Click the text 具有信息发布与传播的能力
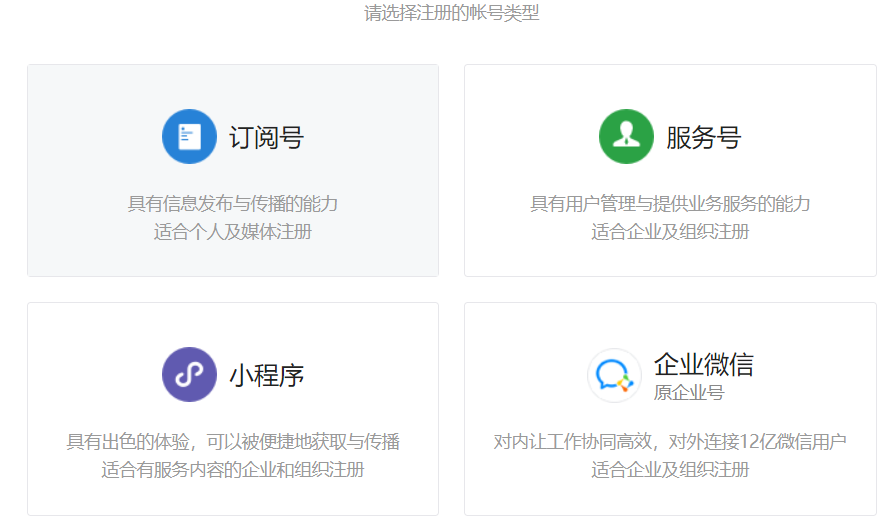 pyautogui.click(x=233, y=204)
